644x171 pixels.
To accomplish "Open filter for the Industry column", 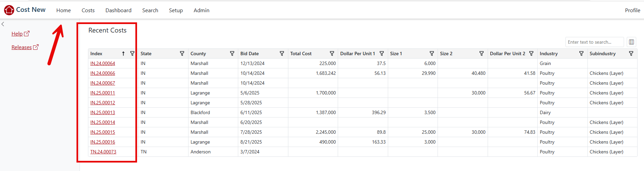I will click(x=581, y=54).
